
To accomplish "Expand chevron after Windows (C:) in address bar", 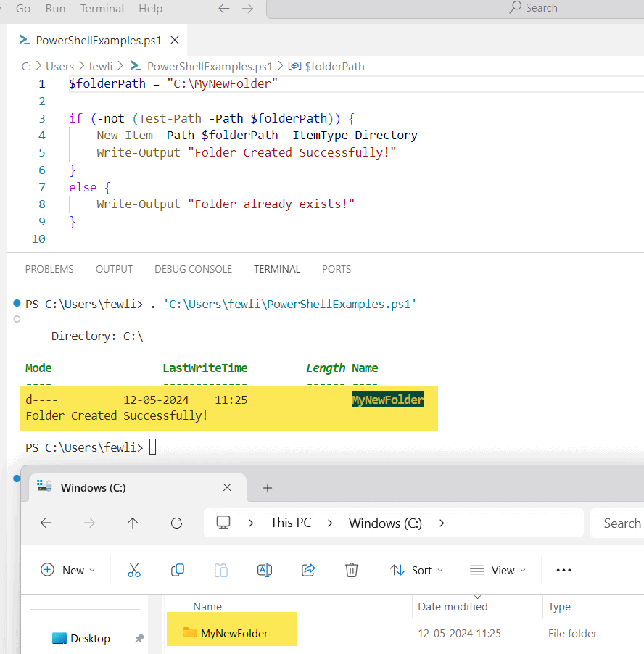I will pyautogui.click(x=442, y=523).
